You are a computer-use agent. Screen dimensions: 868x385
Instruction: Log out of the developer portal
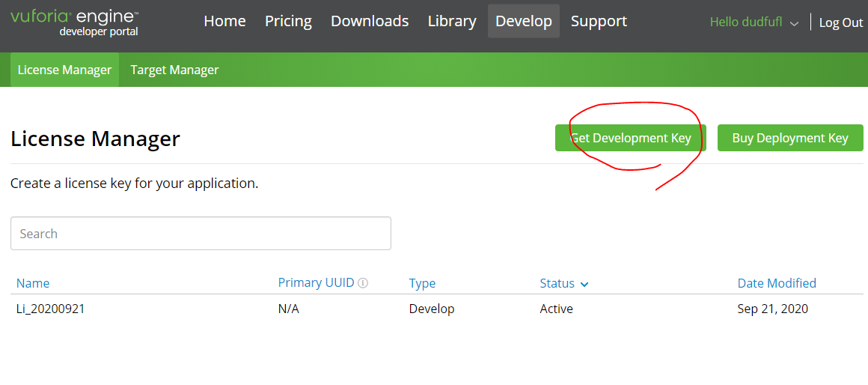pyautogui.click(x=841, y=22)
